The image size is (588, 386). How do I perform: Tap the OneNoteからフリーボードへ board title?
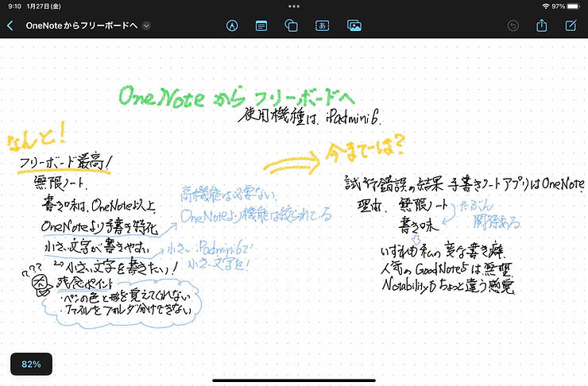[x=81, y=25]
